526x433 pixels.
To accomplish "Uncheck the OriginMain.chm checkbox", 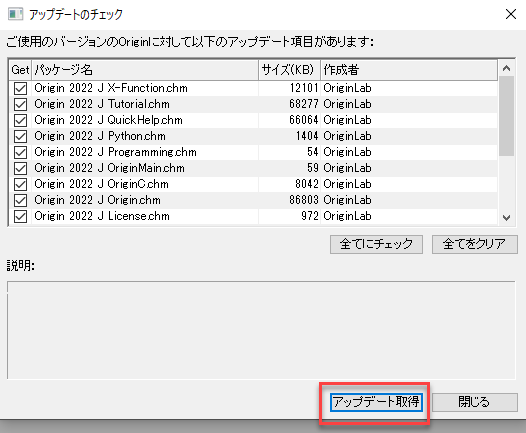I will pyautogui.click(x=20, y=168).
